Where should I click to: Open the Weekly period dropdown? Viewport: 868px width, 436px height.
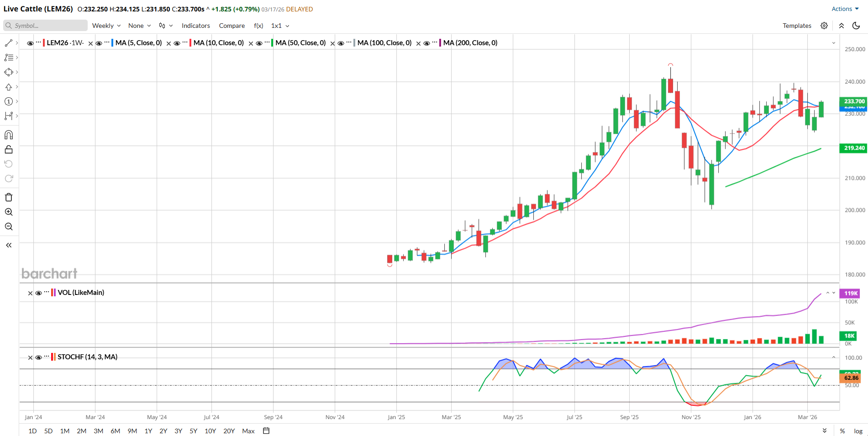click(x=106, y=26)
